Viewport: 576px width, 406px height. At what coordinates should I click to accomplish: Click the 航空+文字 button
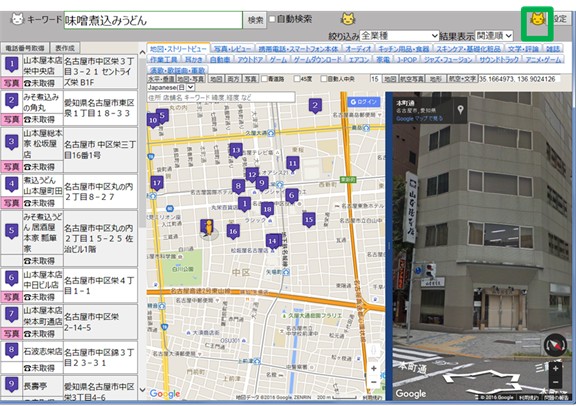[x=462, y=79]
